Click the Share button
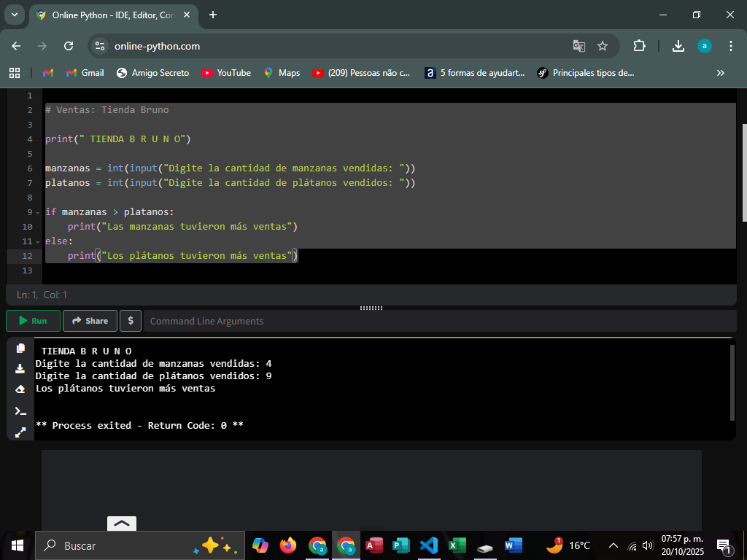The height and width of the screenshot is (560, 747). pyautogui.click(x=90, y=321)
